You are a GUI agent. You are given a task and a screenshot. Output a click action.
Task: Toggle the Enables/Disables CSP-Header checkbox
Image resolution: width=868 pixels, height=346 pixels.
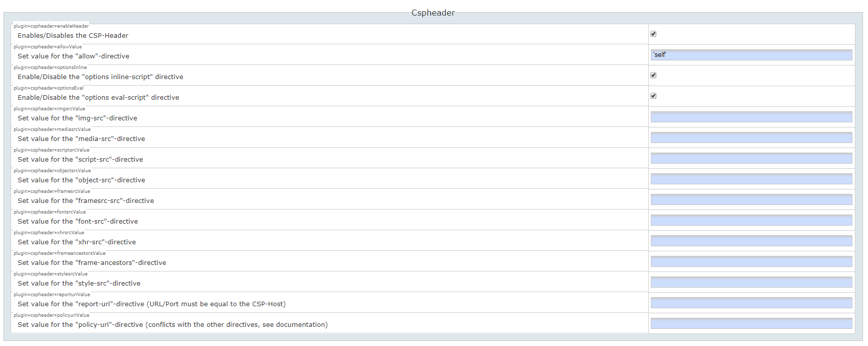(653, 34)
